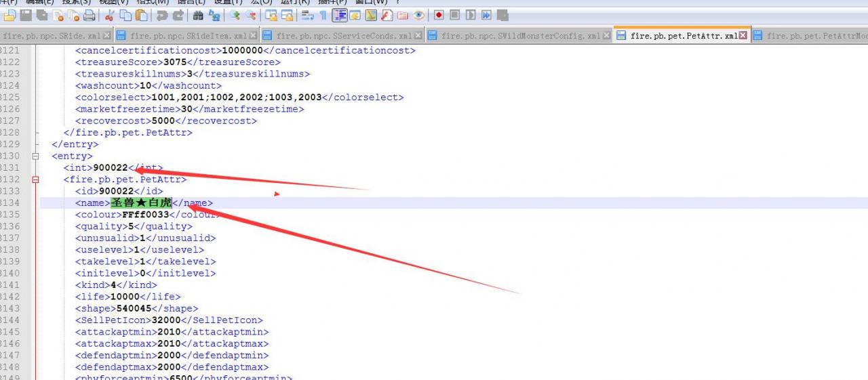Switch to fire.pb.npc.SRideItem.xml tab

[189, 36]
